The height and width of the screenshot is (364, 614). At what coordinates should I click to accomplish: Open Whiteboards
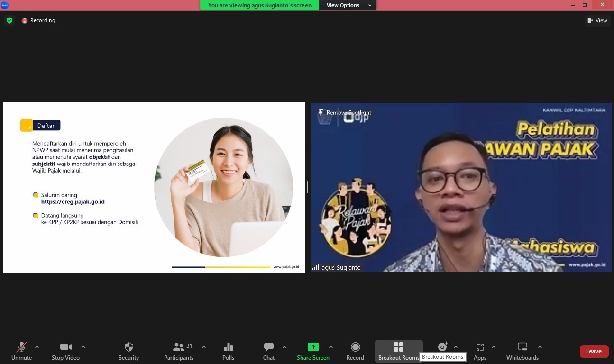(522, 351)
